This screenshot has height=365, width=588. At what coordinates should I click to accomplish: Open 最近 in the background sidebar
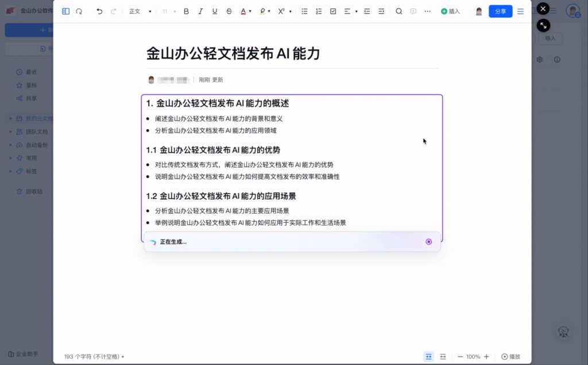click(x=26, y=72)
